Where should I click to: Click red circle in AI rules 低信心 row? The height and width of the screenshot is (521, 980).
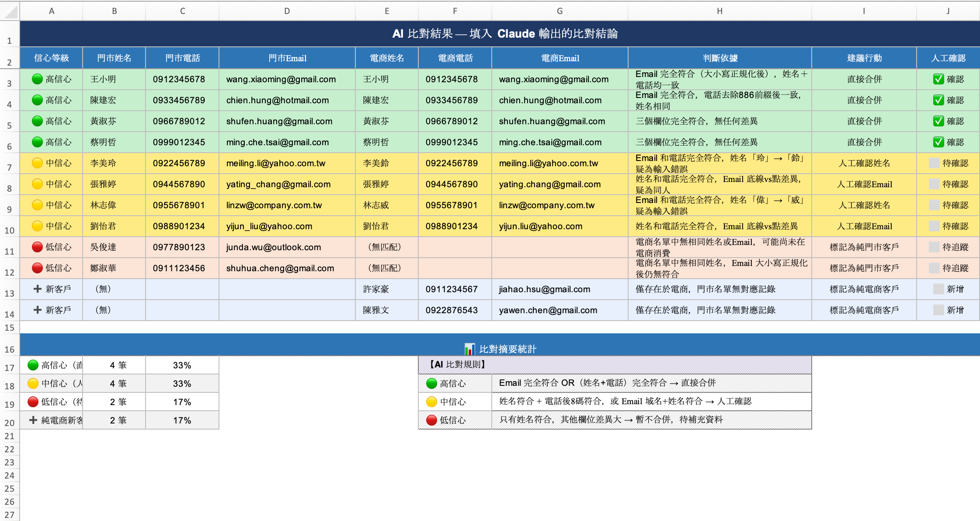coord(431,420)
